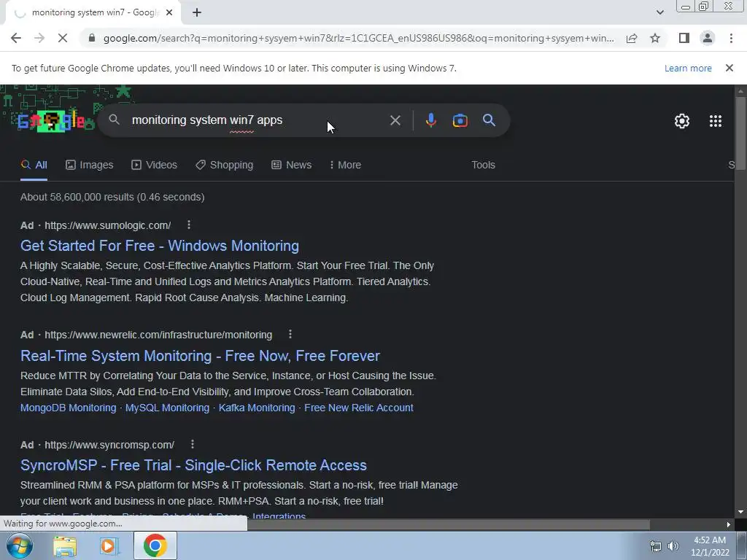Select the Chrome taskbar button
The width and height of the screenshot is (747, 560).
[155, 545]
